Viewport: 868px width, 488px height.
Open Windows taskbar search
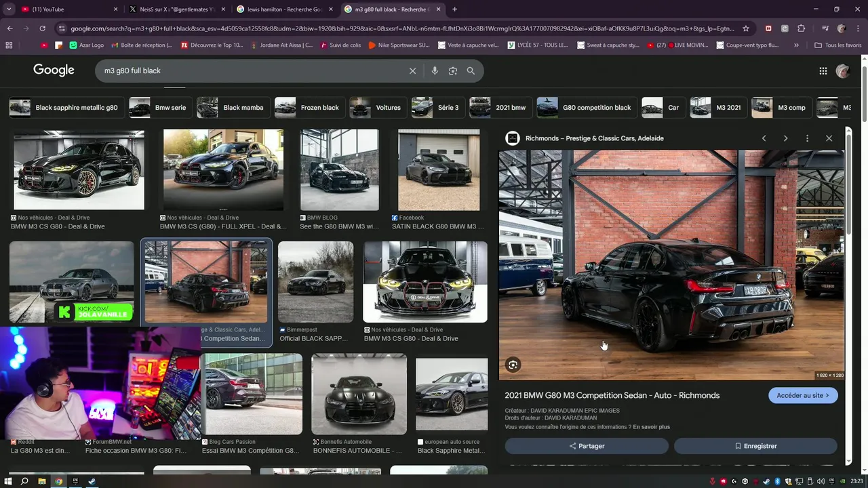[x=24, y=481]
